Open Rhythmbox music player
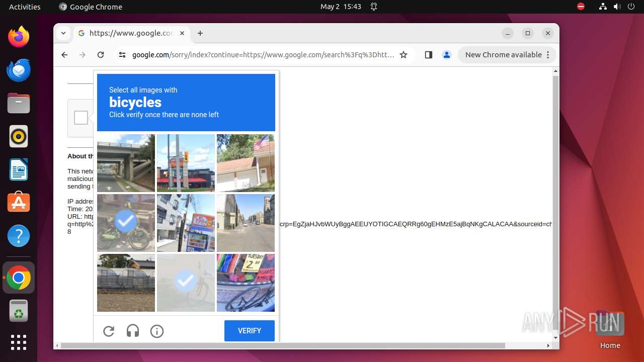644x362 pixels. tap(19, 136)
